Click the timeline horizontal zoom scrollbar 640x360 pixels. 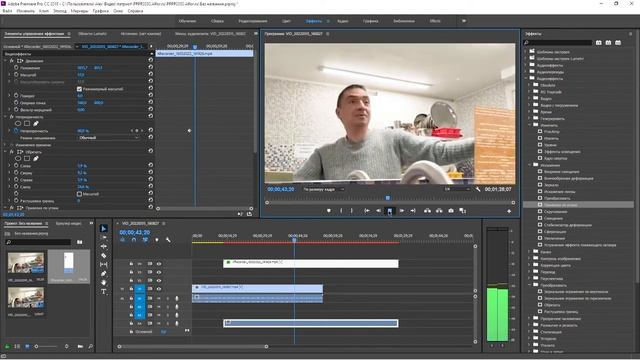point(193,347)
